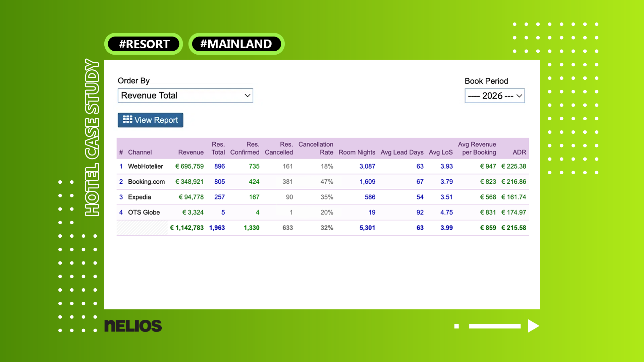Viewport: 644px width, 362px height.
Task: Click the grid icon on View Report
Action: coord(127,119)
